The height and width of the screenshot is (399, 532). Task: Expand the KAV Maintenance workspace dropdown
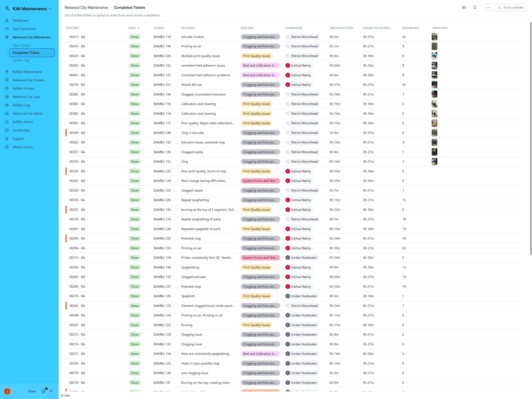coord(50,9)
